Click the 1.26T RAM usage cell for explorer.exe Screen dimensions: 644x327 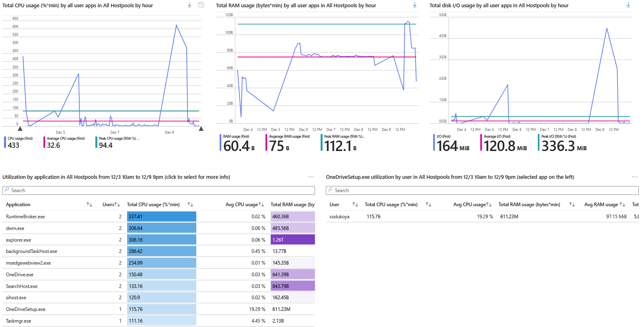(x=293, y=240)
